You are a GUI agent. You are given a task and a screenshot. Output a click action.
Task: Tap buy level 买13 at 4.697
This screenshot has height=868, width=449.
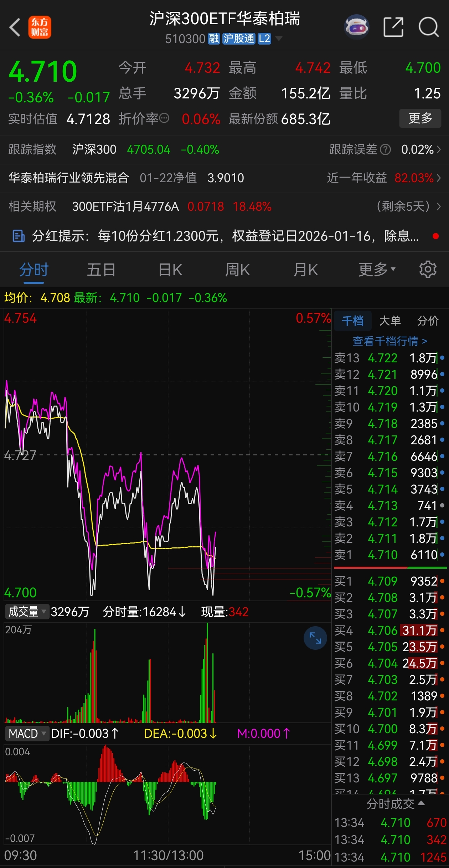point(389,778)
